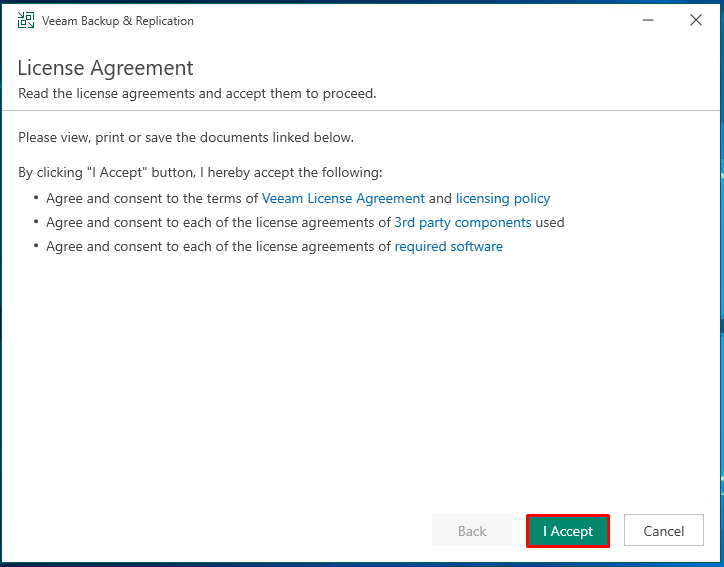Image resolution: width=724 pixels, height=567 pixels.
Task: Minimize the Veeam installer window
Action: point(648,20)
